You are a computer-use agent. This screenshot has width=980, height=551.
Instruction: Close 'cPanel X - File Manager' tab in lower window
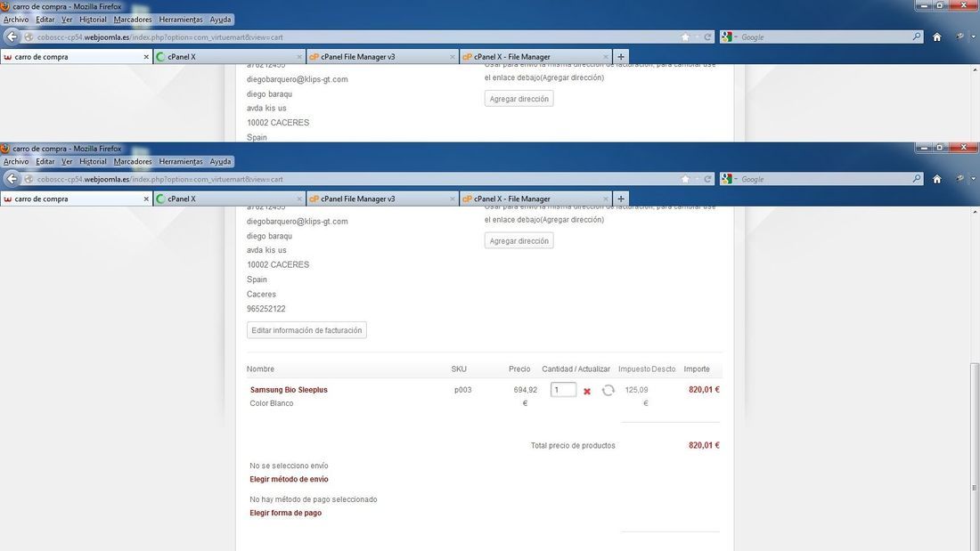[605, 199]
